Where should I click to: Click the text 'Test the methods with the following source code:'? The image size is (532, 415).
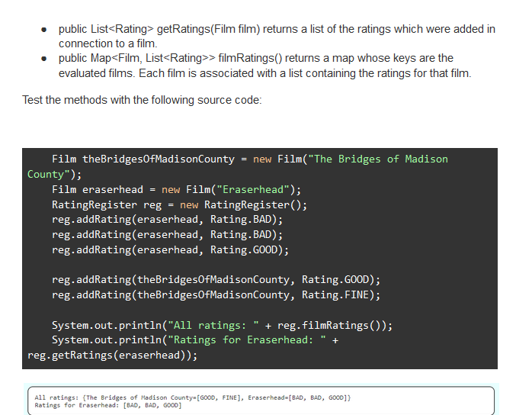click(142, 100)
